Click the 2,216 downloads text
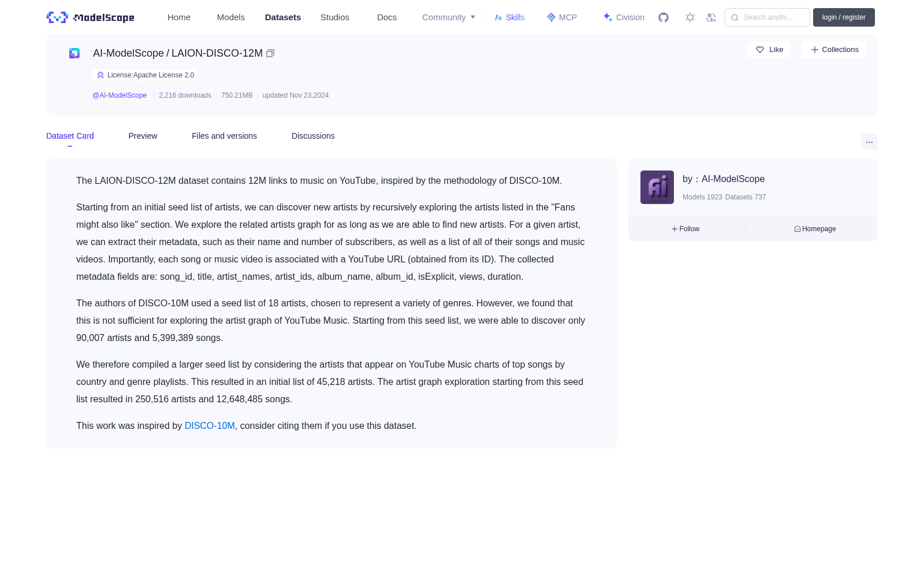 (x=185, y=95)
